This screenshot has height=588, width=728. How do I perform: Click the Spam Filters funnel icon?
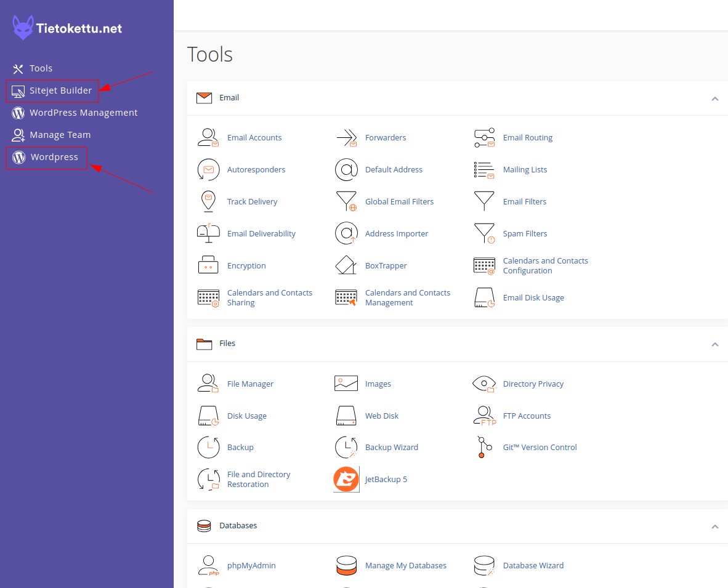tap(484, 233)
